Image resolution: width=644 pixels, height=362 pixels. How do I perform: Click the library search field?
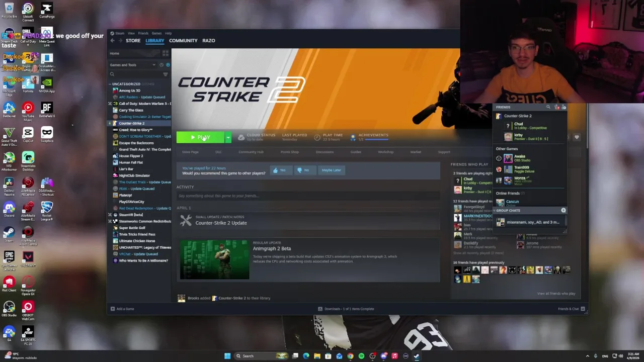click(136, 74)
